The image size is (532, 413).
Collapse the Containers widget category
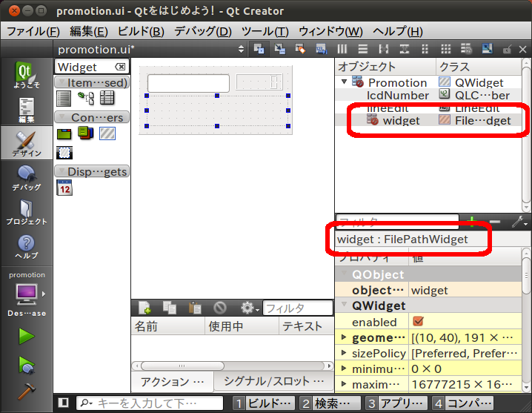[x=64, y=118]
